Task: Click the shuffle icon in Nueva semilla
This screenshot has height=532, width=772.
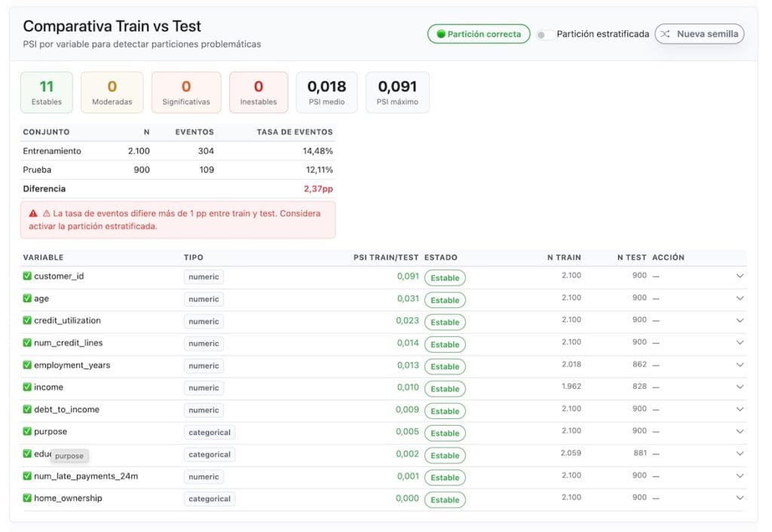Action: [x=665, y=34]
